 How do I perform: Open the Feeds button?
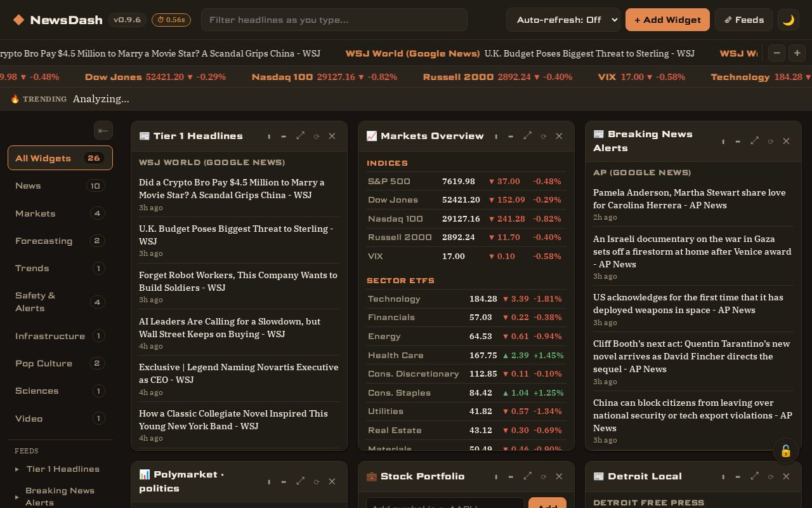[743, 20]
